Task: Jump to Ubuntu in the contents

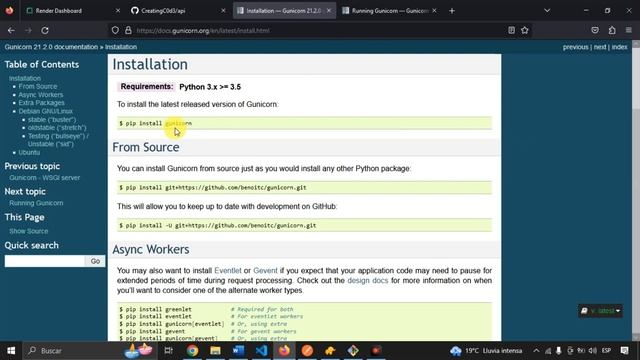Action: [x=29, y=152]
